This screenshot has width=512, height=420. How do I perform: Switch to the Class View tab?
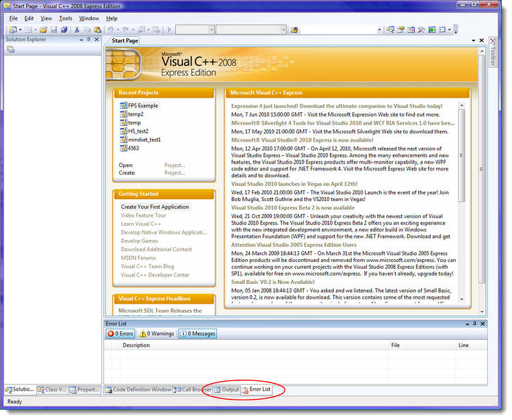point(52,390)
